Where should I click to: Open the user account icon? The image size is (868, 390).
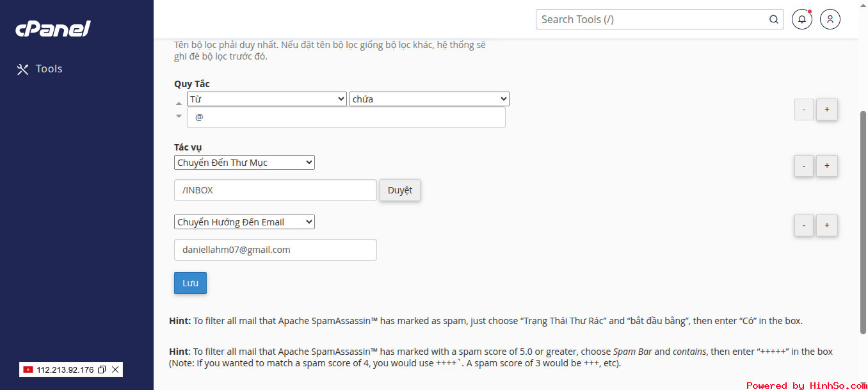(x=830, y=19)
